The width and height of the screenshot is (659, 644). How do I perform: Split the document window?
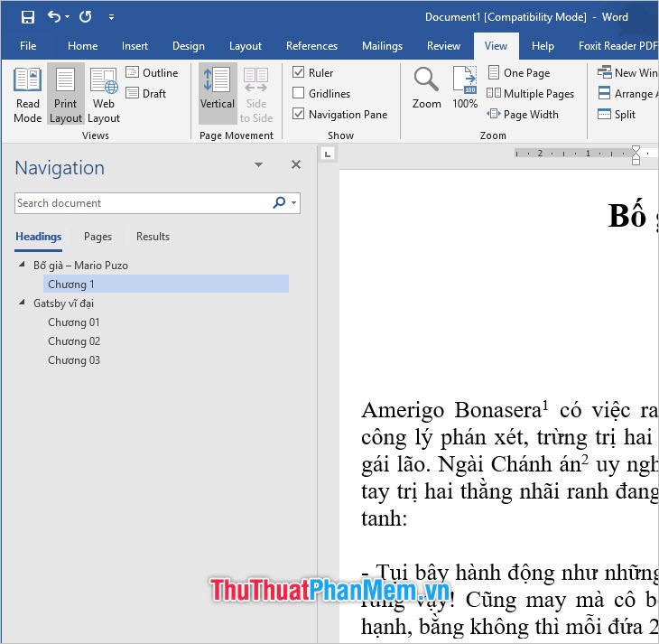click(x=617, y=115)
